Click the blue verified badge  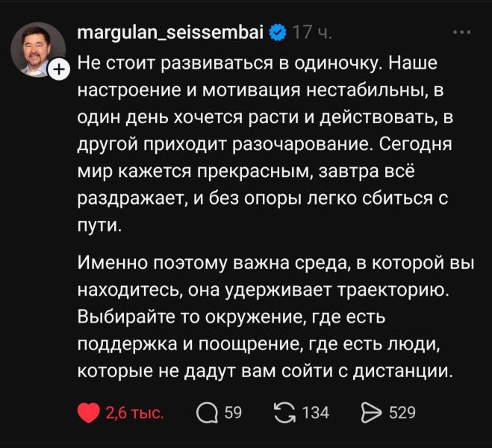pyautogui.click(x=276, y=34)
